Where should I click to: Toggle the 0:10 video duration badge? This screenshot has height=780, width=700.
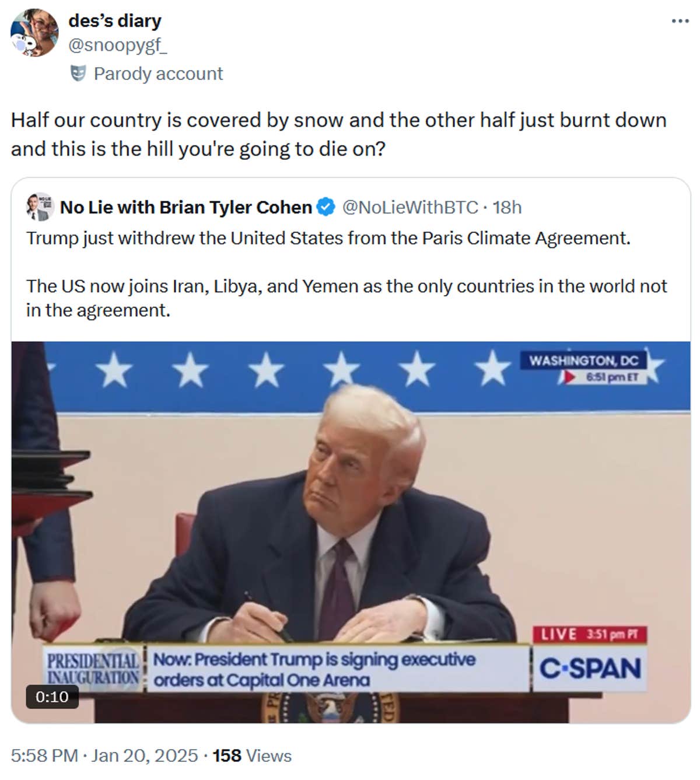(51, 695)
